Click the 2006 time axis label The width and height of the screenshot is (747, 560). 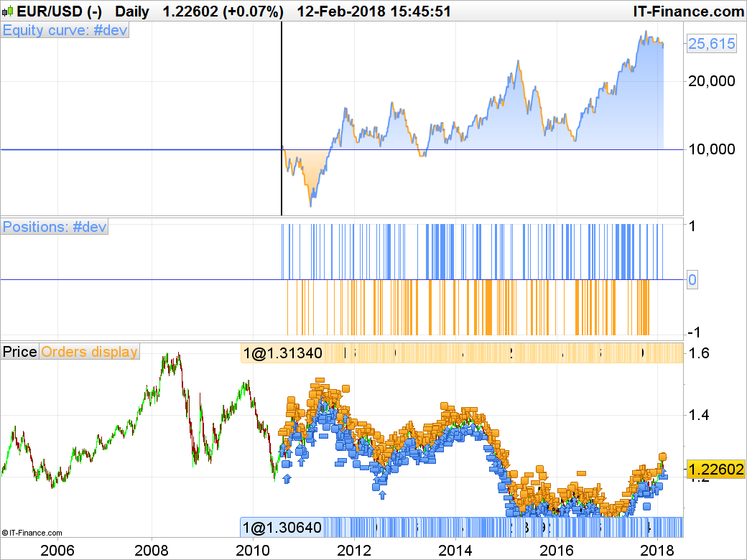click(57, 551)
